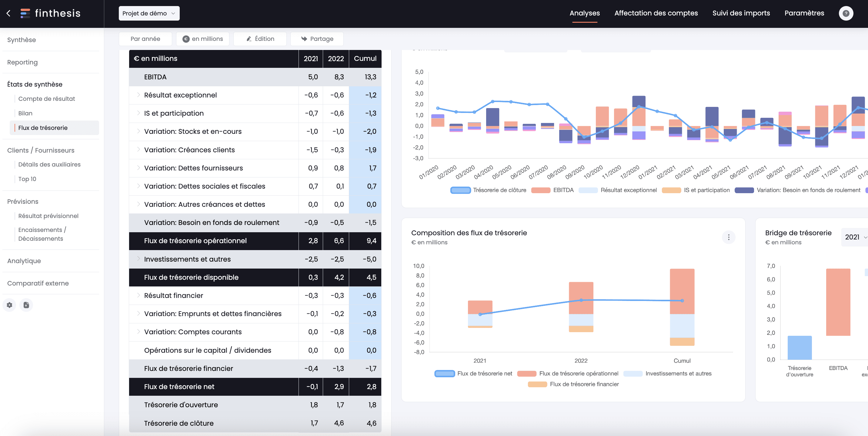Open Comparatif externe in sidebar

click(x=38, y=283)
